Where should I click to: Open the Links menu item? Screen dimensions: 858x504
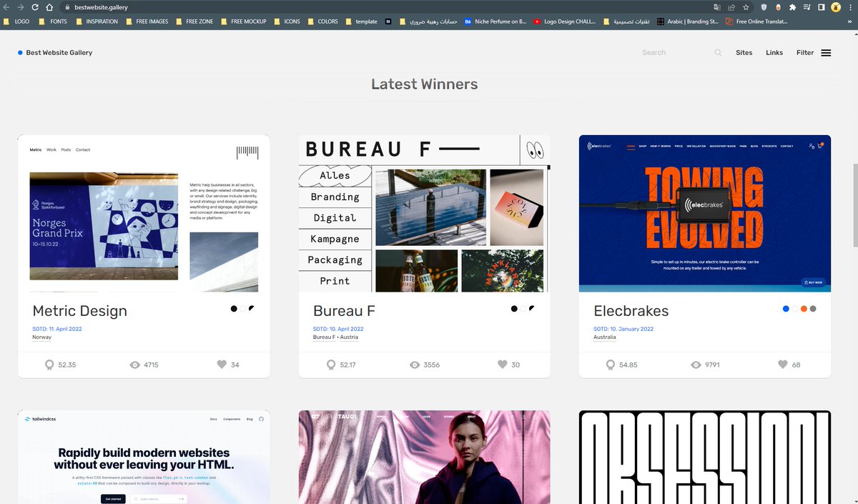774,53
